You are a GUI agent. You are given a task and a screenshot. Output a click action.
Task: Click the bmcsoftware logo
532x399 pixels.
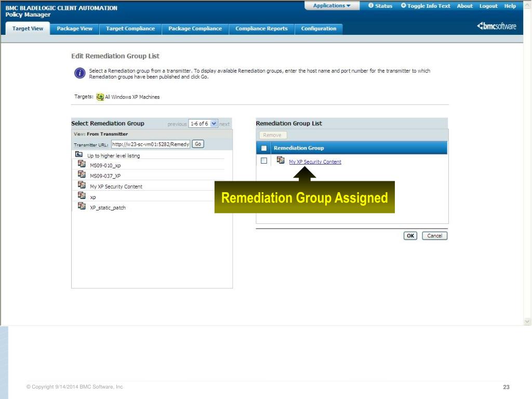pos(497,26)
